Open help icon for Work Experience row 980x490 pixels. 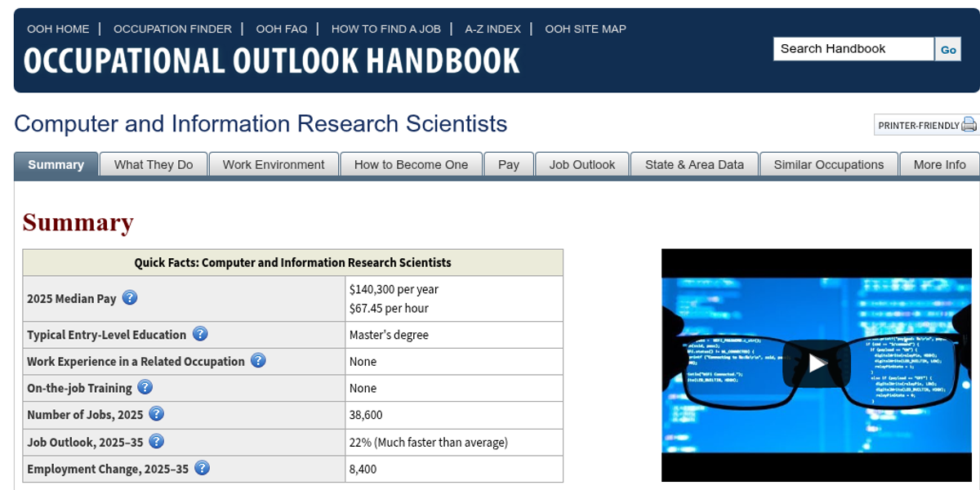258,360
